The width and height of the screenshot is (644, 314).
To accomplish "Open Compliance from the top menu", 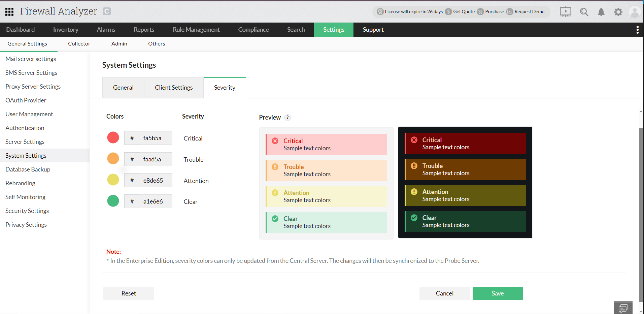I will (253, 30).
